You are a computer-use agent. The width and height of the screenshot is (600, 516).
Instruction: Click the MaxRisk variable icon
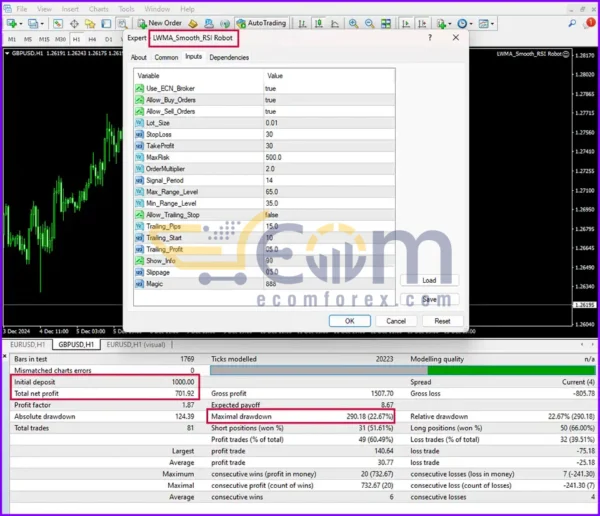pyautogui.click(x=139, y=157)
